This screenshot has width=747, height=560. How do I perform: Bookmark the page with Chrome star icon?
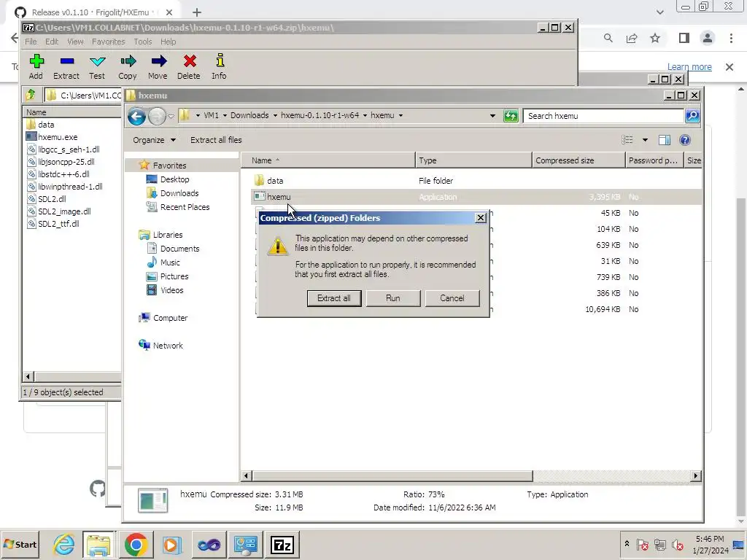pyautogui.click(x=655, y=38)
